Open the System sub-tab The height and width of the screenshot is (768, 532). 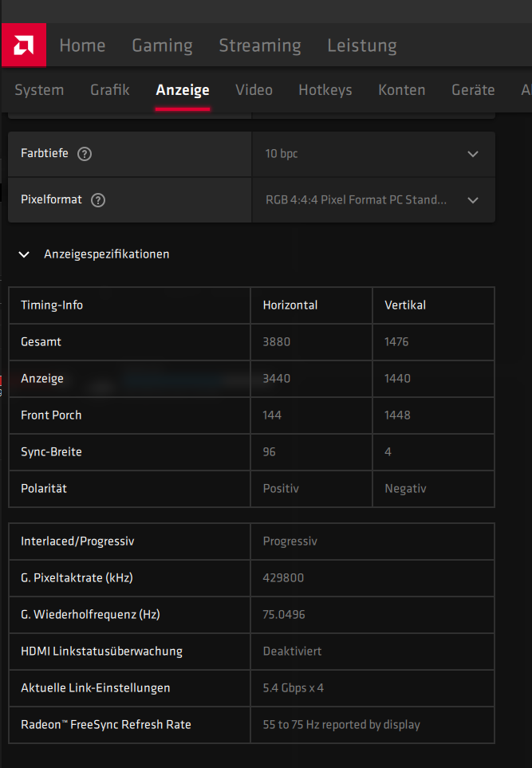tap(39, 90)
